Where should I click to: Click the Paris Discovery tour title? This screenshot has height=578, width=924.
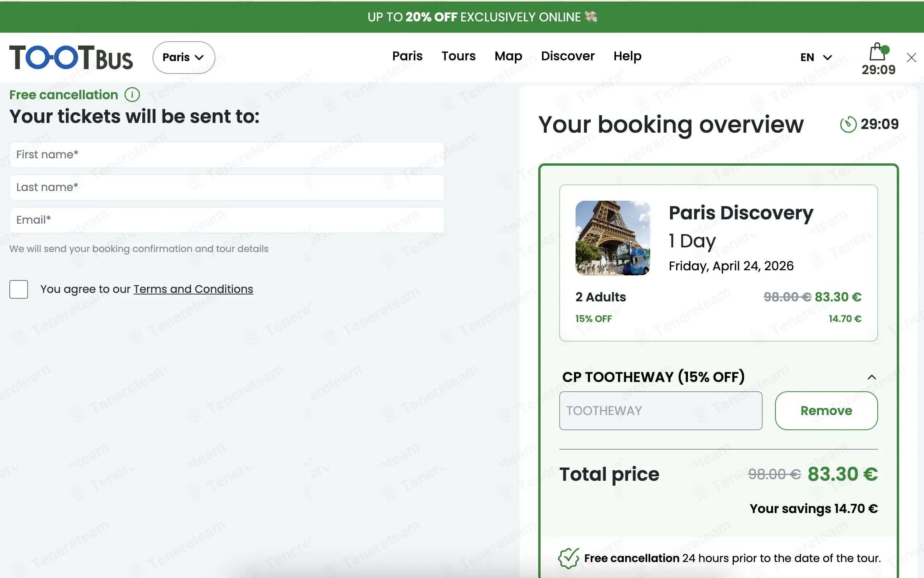point(741,213)
